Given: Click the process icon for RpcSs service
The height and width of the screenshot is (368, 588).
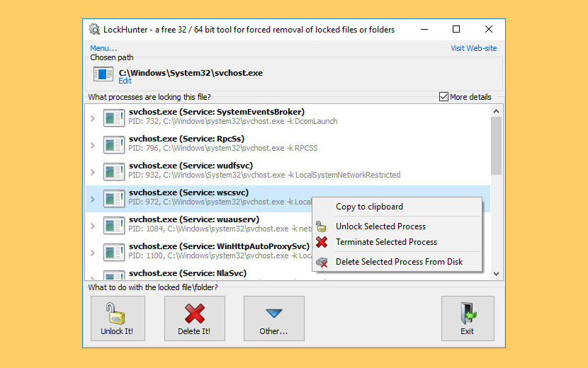Looking at the screenshot, I should pyautogui.click(x=114, y=145).
